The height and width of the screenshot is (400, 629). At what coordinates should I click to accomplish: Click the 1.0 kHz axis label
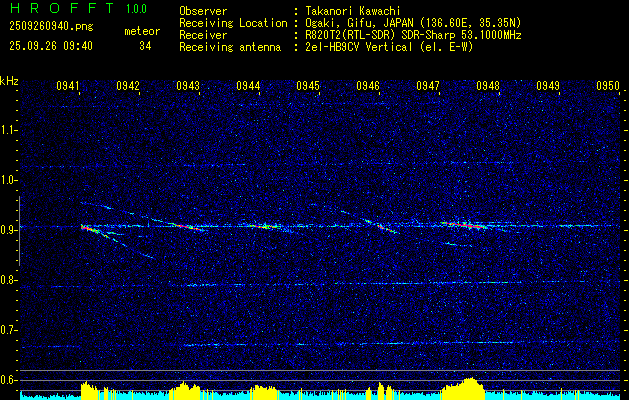[8, 180]
